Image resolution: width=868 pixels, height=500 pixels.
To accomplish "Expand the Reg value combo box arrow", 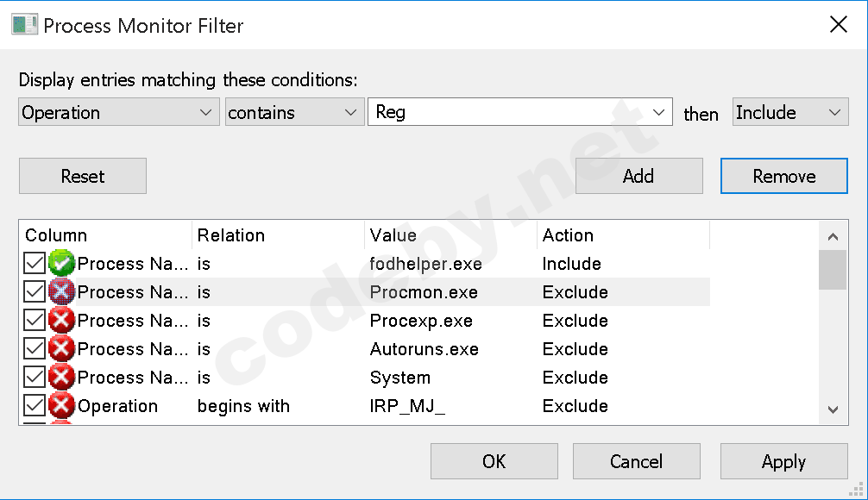I will 658,112.
